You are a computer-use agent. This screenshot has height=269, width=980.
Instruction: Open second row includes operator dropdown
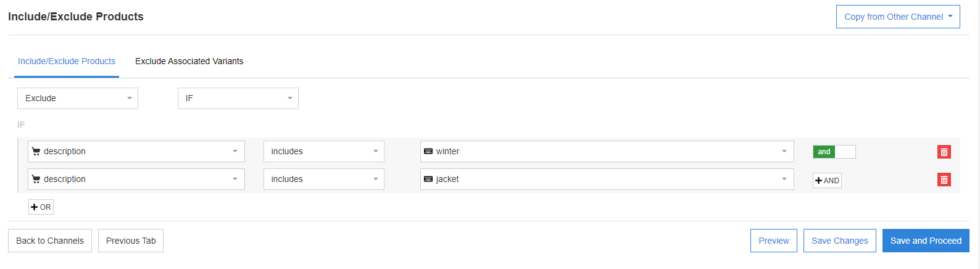point(323,179)
